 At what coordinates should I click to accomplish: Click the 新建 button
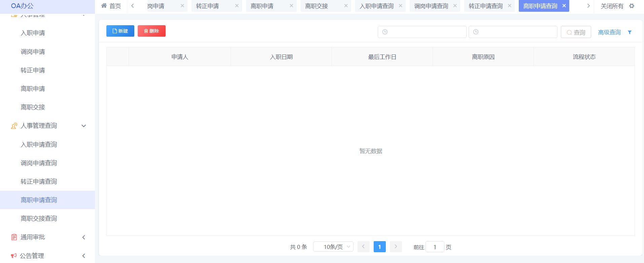pyautogui.click(x=120, y=31)
